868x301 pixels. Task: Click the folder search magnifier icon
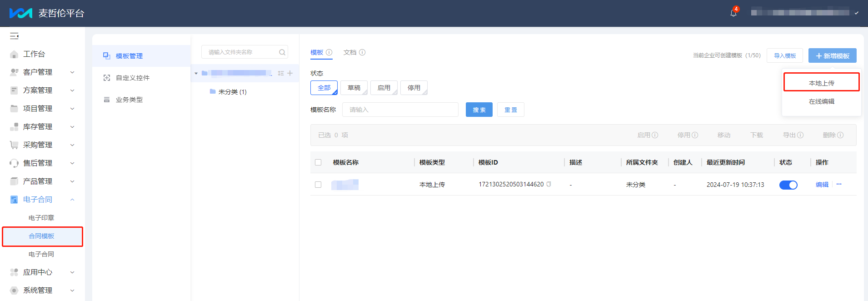(282, 52)
